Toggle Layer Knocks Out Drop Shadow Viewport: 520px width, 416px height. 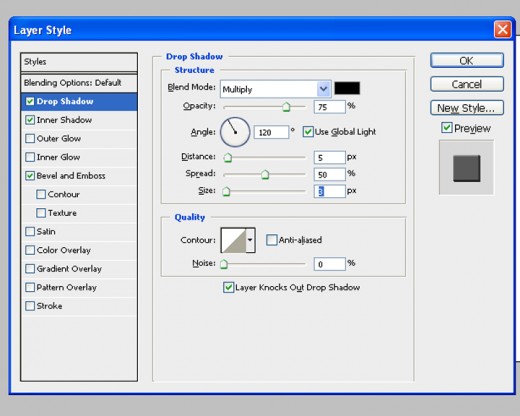228,287
